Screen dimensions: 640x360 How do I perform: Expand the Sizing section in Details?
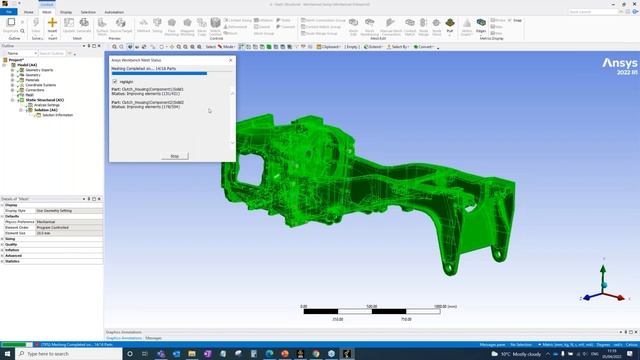pos(2,239)
